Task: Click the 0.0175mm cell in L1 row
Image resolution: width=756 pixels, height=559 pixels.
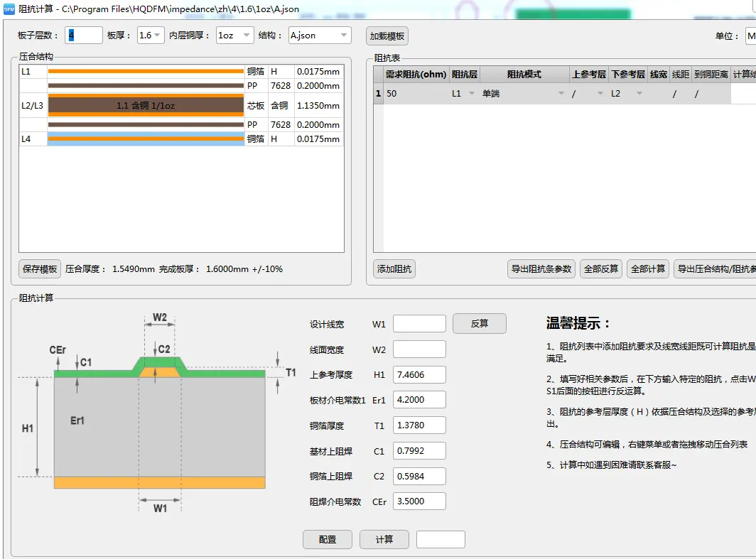Action: click(318, 71)
